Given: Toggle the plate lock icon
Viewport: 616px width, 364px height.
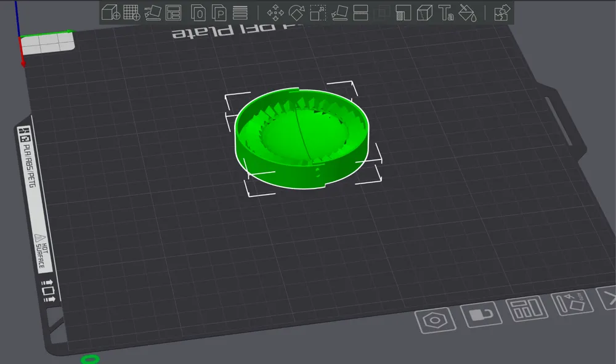Looking at the screenshot, I should (x=480, y=314).
